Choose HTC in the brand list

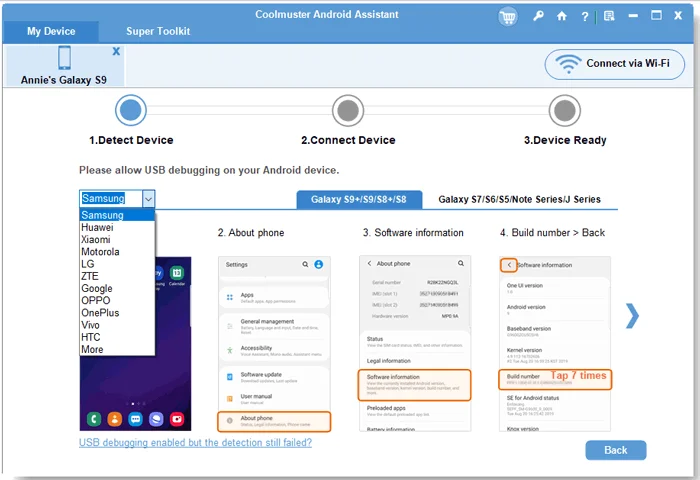pos(117,337)
